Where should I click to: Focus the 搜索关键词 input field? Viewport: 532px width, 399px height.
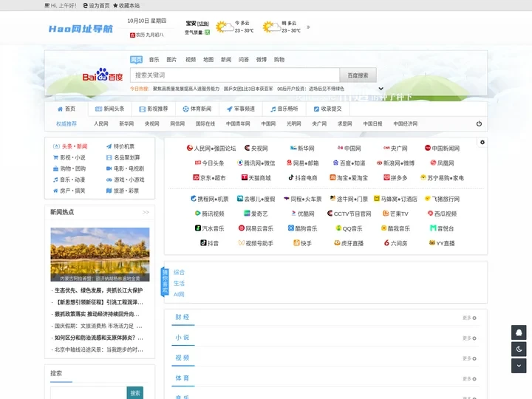pos(235,75)
